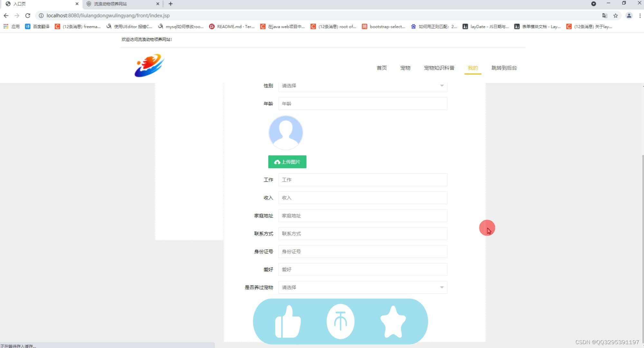Click the 收入 input field

pos(363,198)
